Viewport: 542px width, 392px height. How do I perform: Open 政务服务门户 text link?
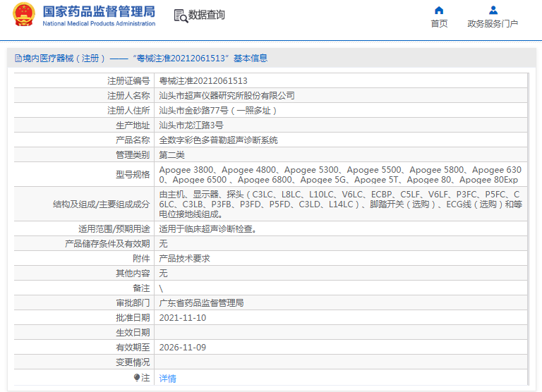(x=493, y=23)
